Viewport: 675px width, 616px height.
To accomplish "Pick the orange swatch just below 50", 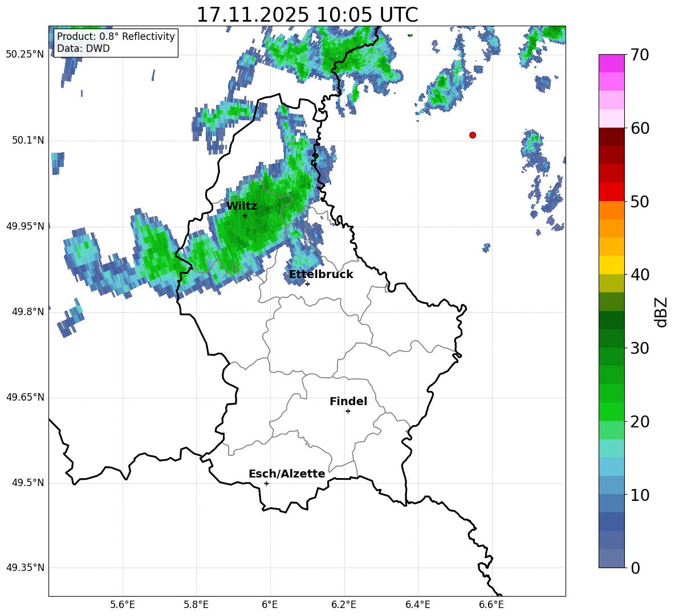I will [x=612, y=210].
